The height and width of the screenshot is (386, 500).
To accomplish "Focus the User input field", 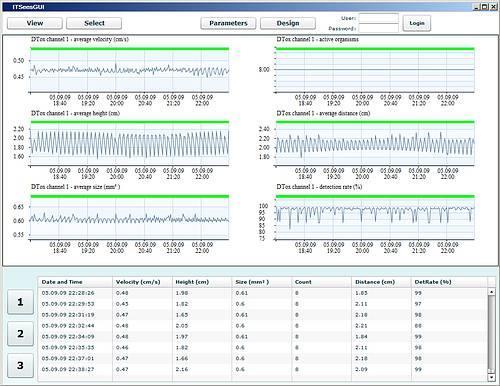I will click(x=378, y=18).
